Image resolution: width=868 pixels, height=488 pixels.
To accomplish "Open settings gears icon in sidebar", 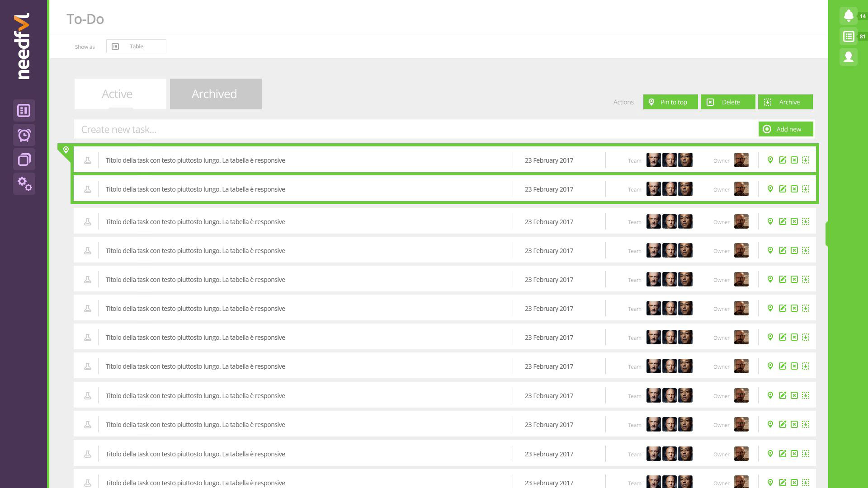I will point(24,183).
